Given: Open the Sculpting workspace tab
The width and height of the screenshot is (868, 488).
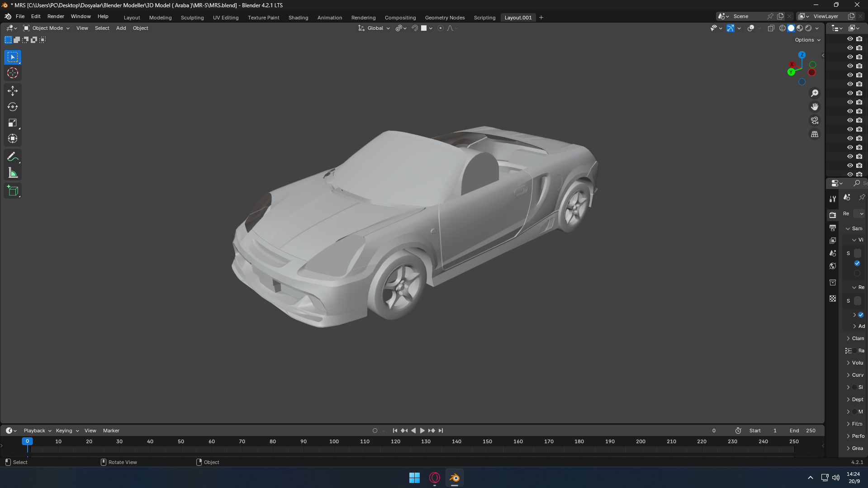Looking at the screenshot, I should [x=192, y=18].
